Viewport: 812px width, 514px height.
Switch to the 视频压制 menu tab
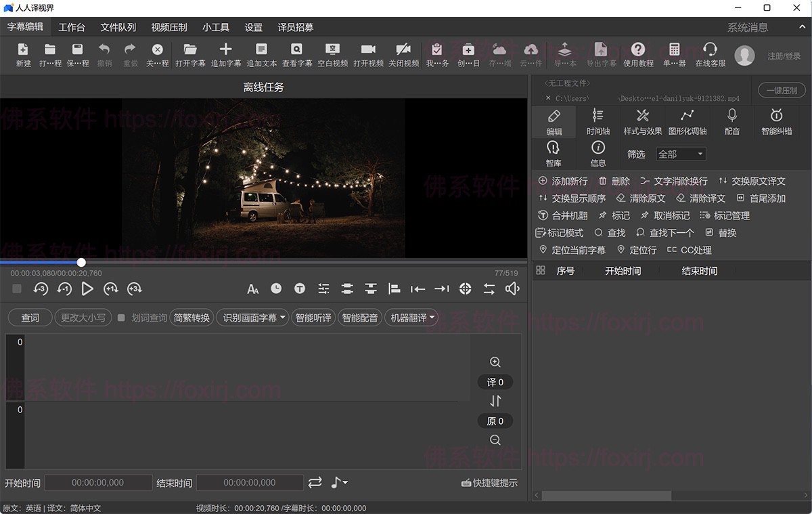[x=168, y=27]
